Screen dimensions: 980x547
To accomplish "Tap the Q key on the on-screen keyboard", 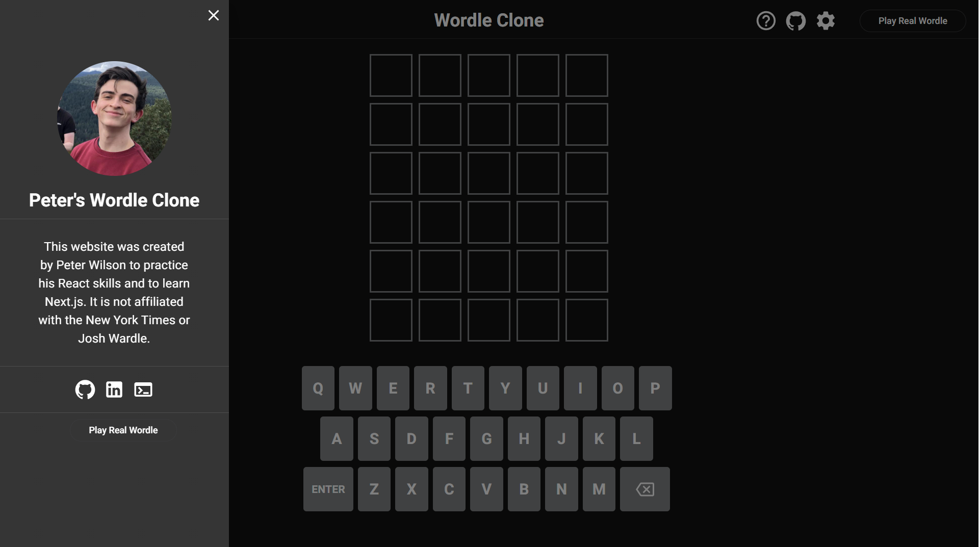I will click(x=318, y=388).
